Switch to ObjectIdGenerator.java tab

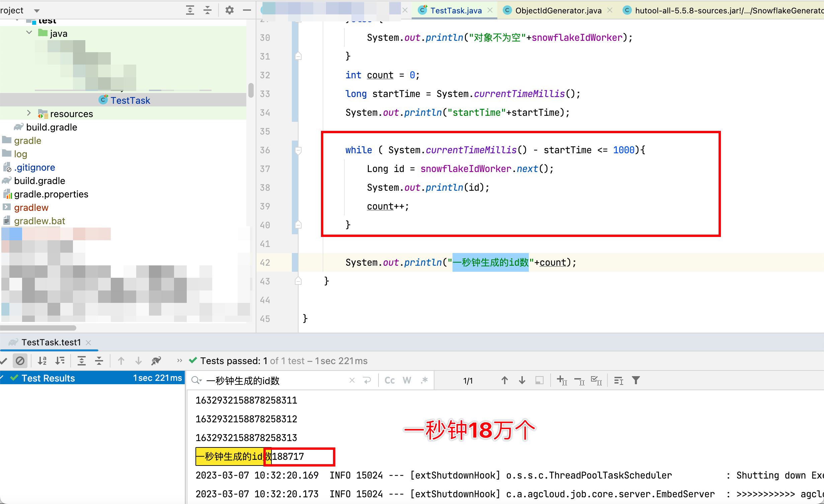pos(558,10)
